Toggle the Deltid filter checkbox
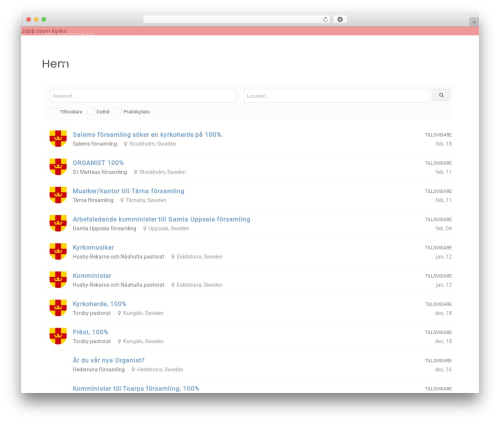Image resolution: width=500 pixels, height=423 pixels. [x=91, y=112]
